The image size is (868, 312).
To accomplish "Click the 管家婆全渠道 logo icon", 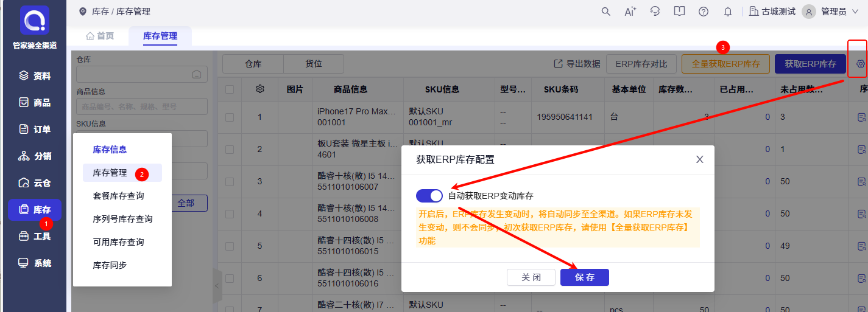I will pos(35,20).
